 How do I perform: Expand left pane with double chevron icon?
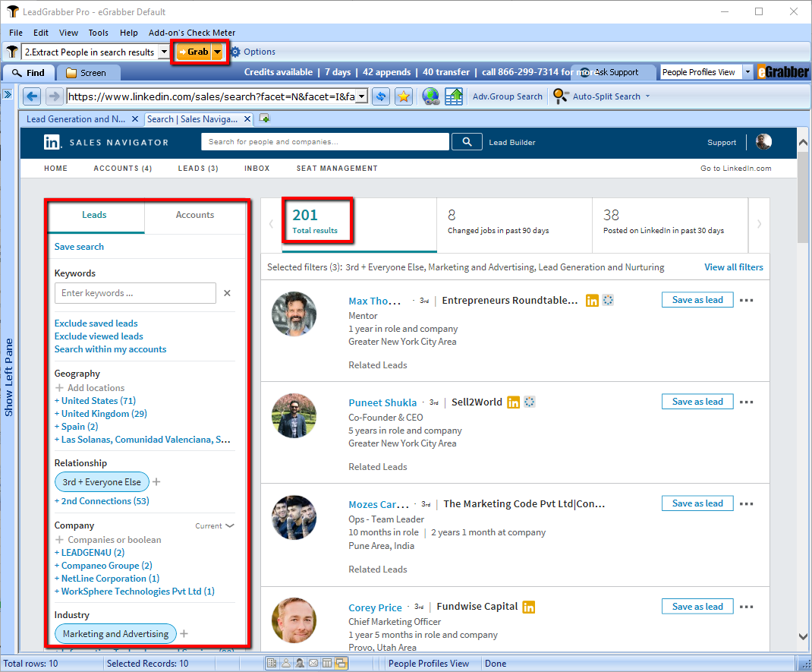coord(8,94)
